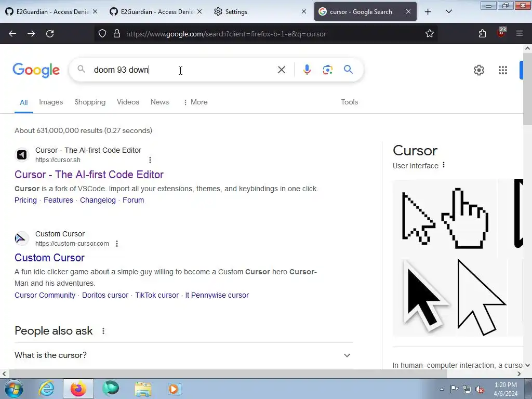Open the It Pennywise cursor sitelink

(217, 295)
